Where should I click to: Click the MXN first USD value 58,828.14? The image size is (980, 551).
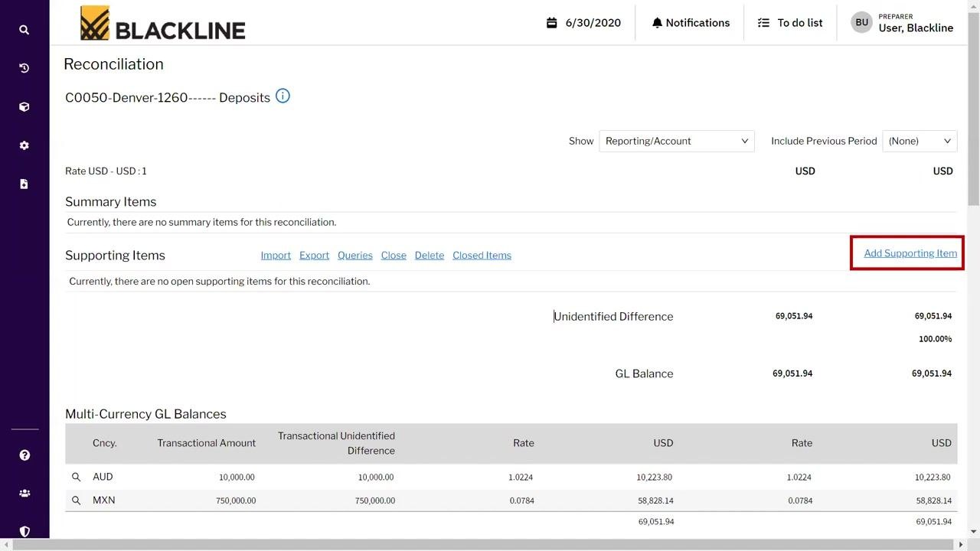pos(655,500)
